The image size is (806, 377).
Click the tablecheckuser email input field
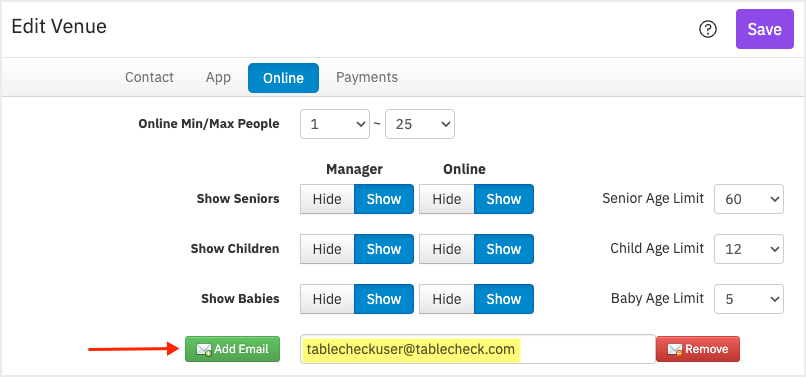click(478, 350)
